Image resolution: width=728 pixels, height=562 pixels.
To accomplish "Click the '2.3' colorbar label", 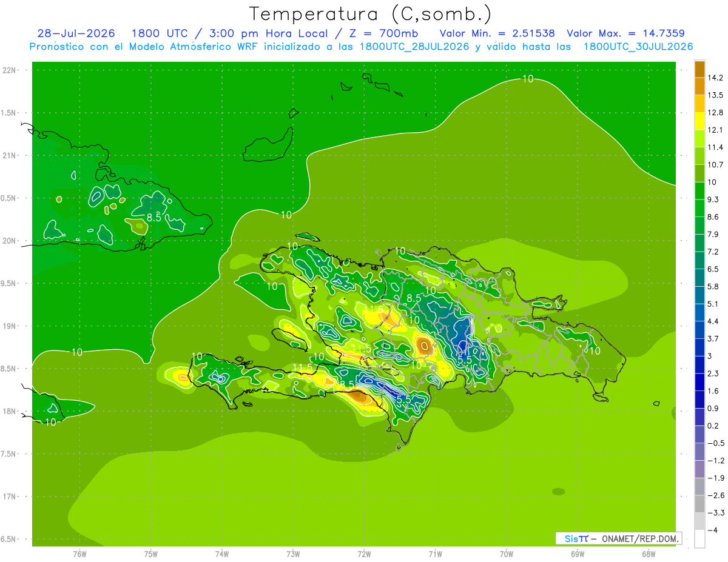I will [x=713, y=373].
